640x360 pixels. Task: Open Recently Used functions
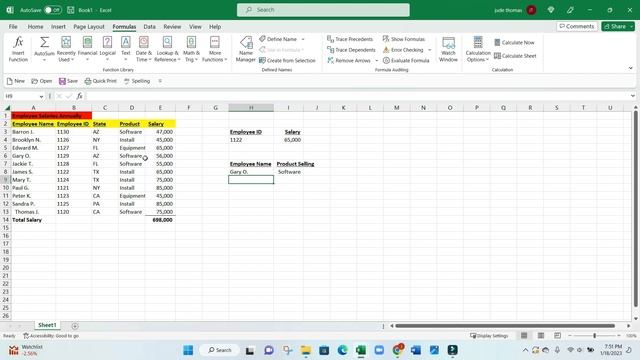tap(66, 49)
